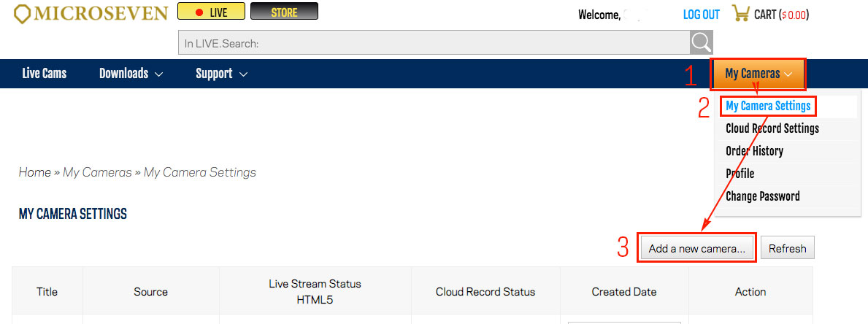This screenshot has height=324, width=868.
Task: Expand the Support dropdown menu
Action: 221,74
